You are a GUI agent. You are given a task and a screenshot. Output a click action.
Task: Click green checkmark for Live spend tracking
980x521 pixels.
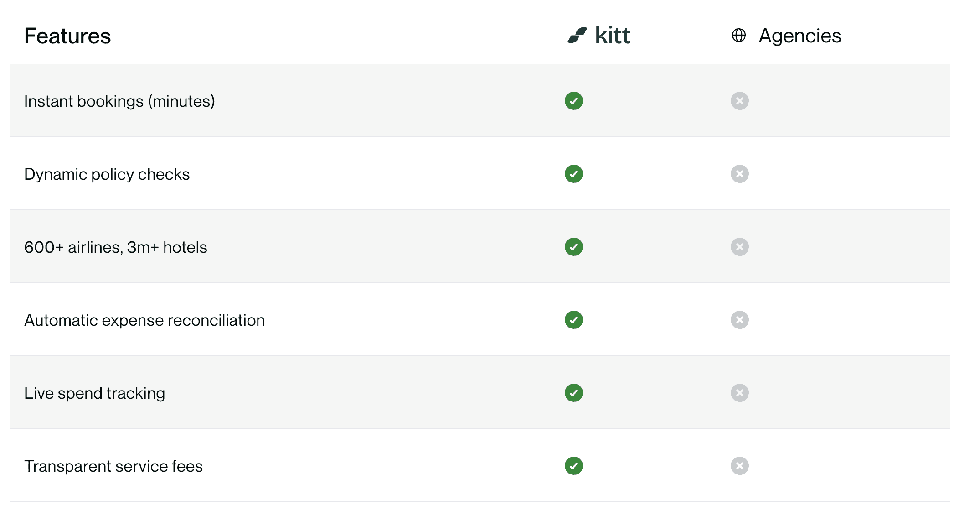click(x=574, y=393)
